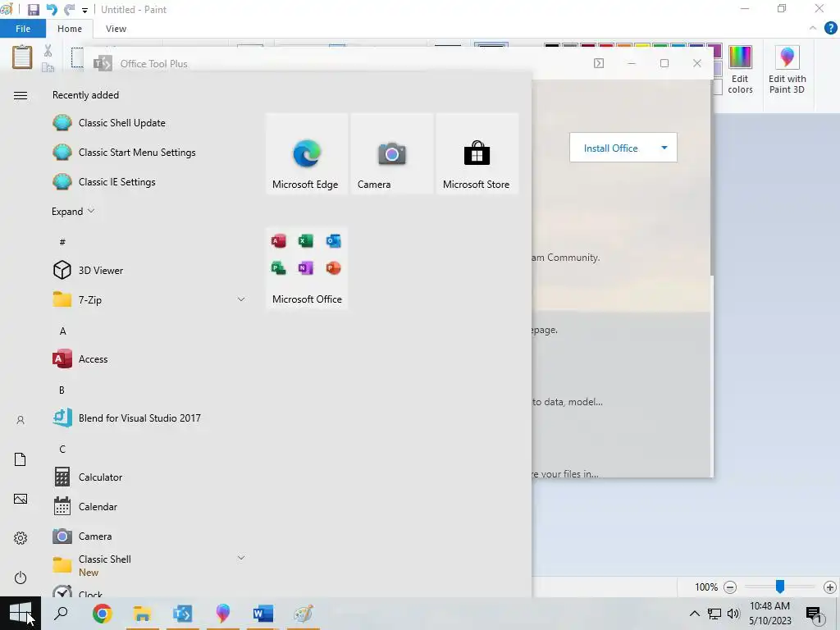Click Paint zoom out minus button

730,587
